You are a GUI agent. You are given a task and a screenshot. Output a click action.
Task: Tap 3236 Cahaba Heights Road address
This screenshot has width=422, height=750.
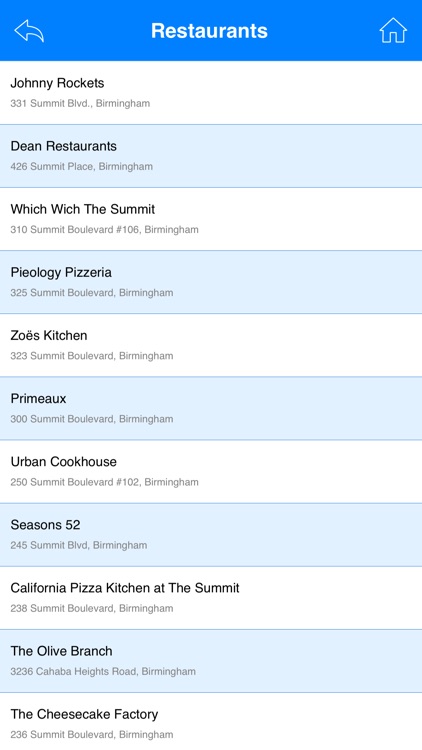pos(103,672)
